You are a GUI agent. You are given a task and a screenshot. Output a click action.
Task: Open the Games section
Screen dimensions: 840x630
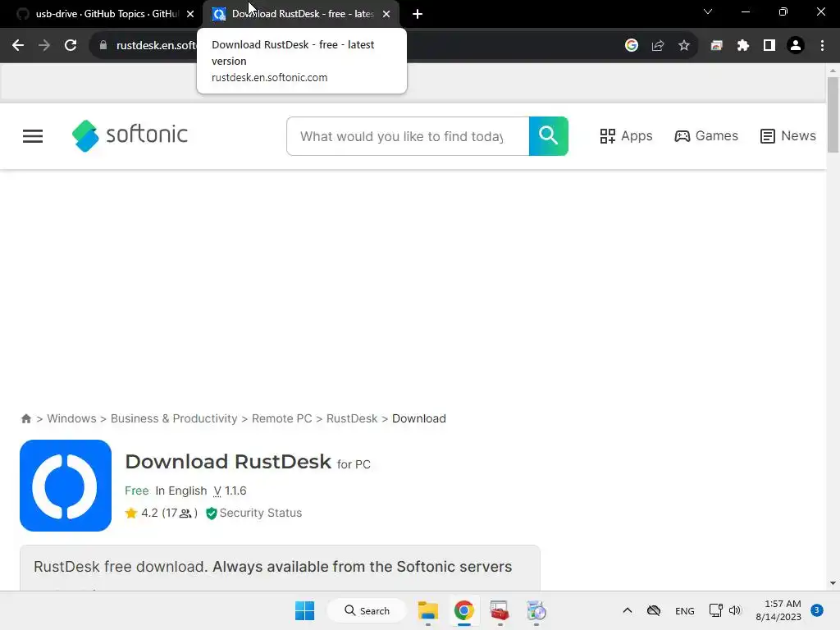(x=706, y=136)
